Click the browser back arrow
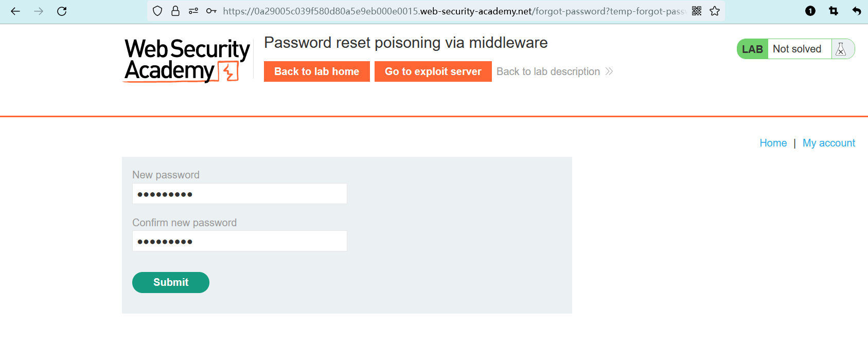 coord(15,11)
